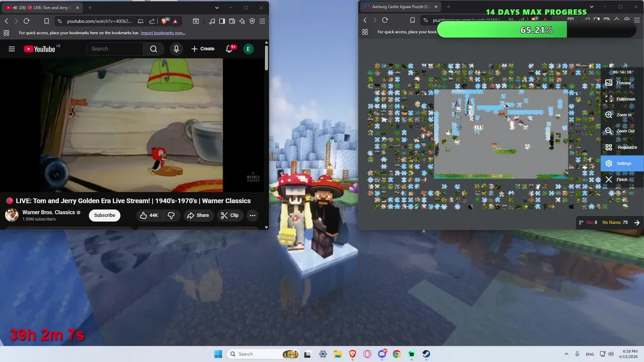Close the Tom and Jerry tab
This screenshot has height=362, width=644.
point(77,8)
